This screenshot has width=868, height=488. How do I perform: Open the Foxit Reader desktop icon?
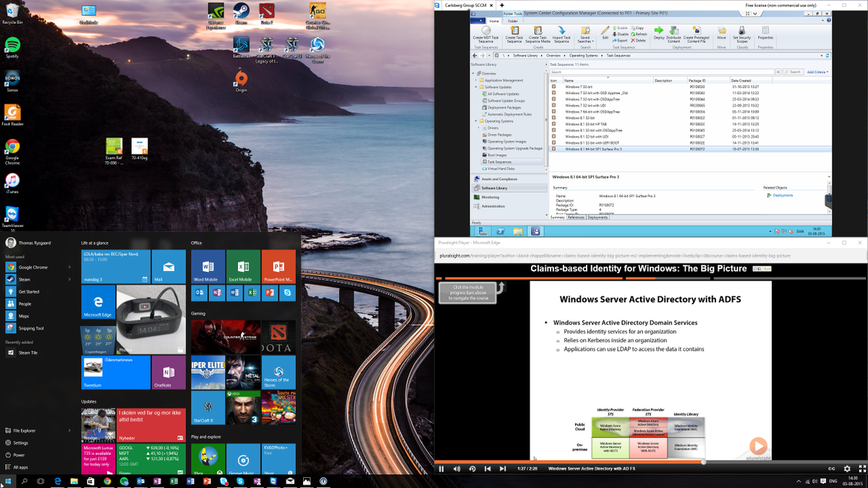(12, 115)
